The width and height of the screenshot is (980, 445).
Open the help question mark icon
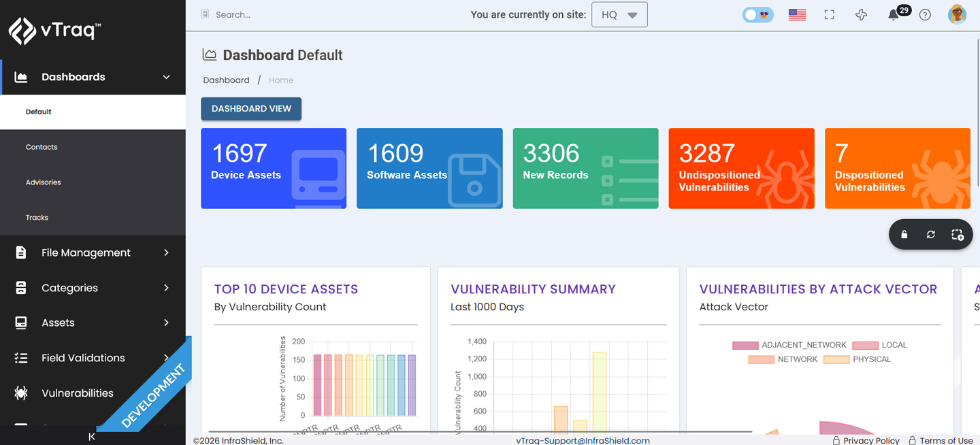(925, 14)
